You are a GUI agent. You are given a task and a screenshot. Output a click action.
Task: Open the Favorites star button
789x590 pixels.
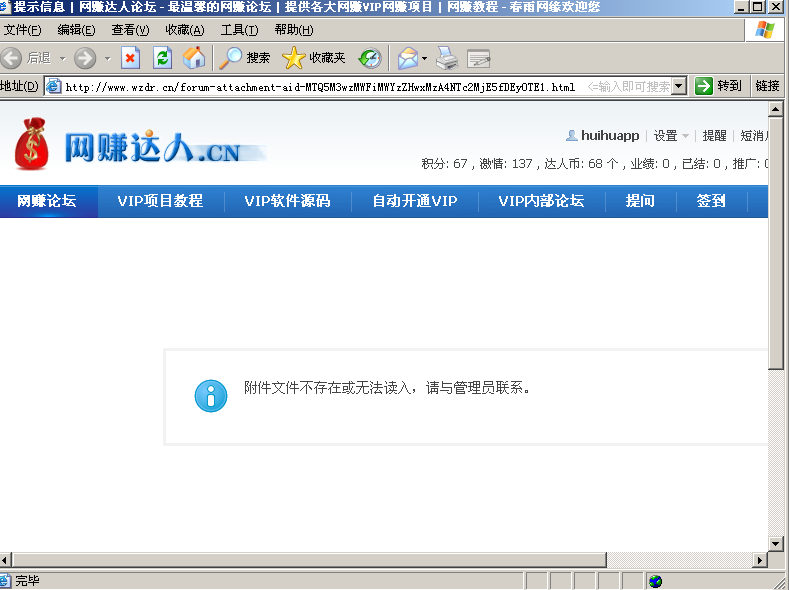click(x=314, y=58)
